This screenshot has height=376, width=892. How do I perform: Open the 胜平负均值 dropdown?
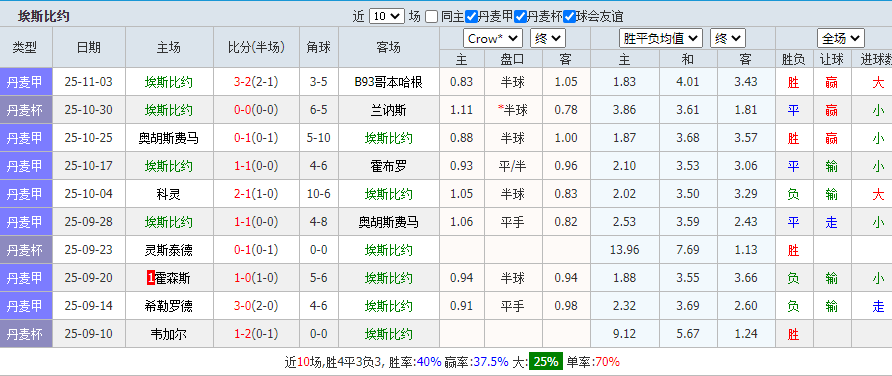[x=660, y=39]
